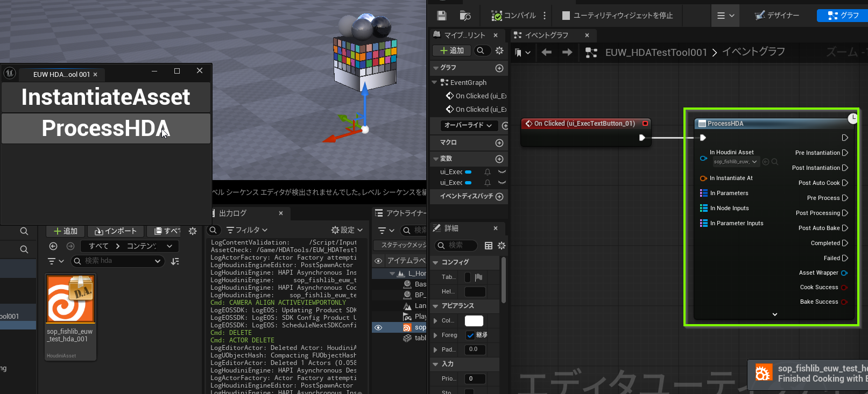Open the bookmarks icon in graph toolbar
The height and width of the screenshot is (394, 868).
519,53
